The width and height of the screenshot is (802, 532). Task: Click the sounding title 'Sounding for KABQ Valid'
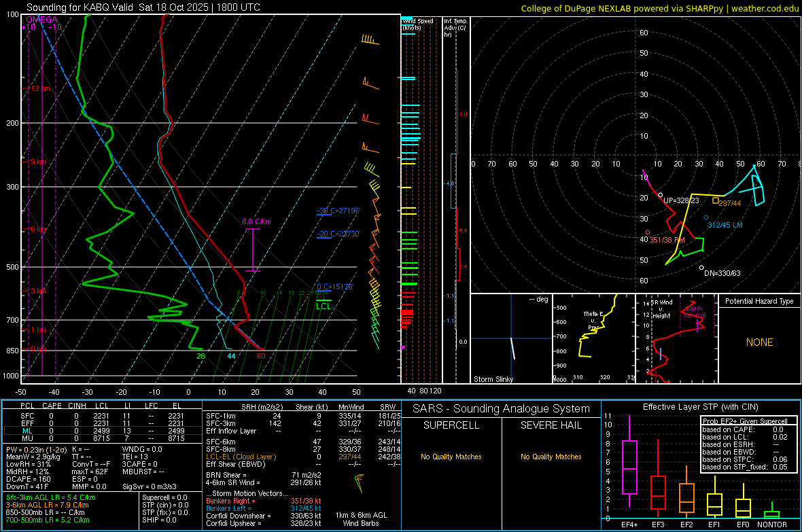tap(80, 7)
